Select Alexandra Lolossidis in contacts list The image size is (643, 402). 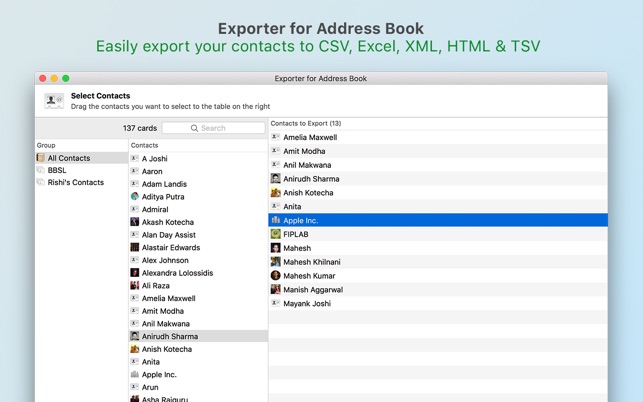[x=177, y=273]
